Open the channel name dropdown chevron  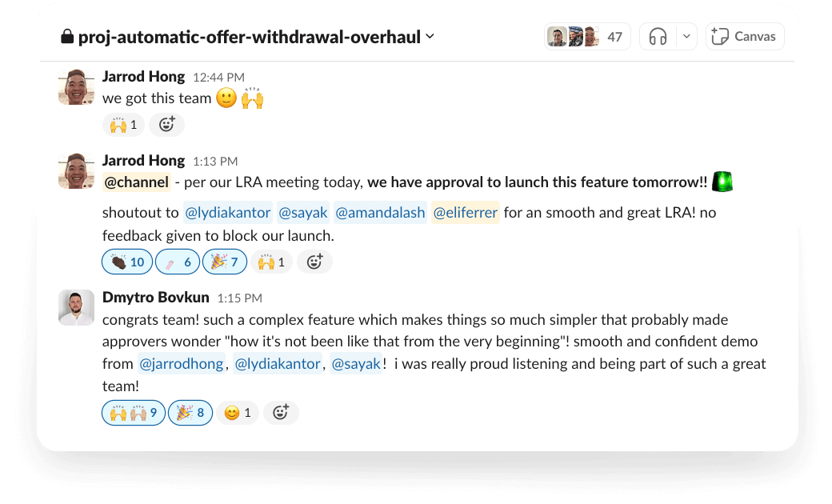click(430, 36)
